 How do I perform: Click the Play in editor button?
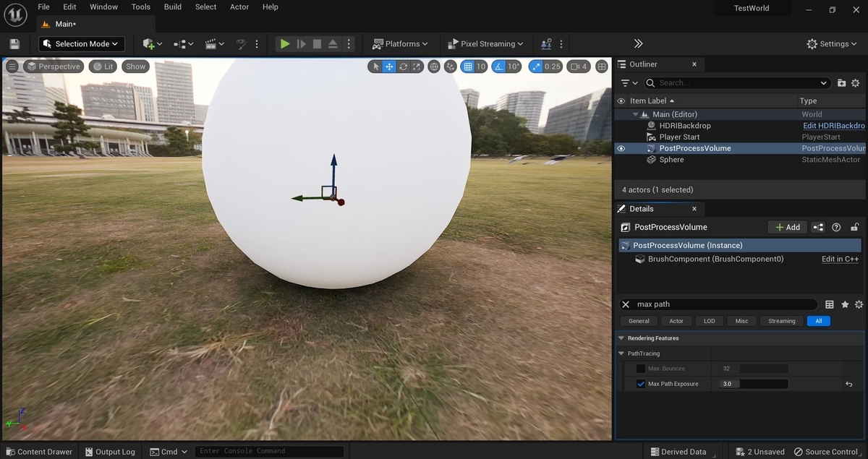285,44
